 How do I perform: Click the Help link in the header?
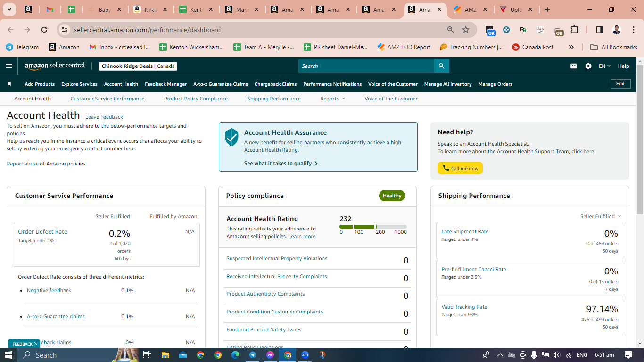click(623, 66)
